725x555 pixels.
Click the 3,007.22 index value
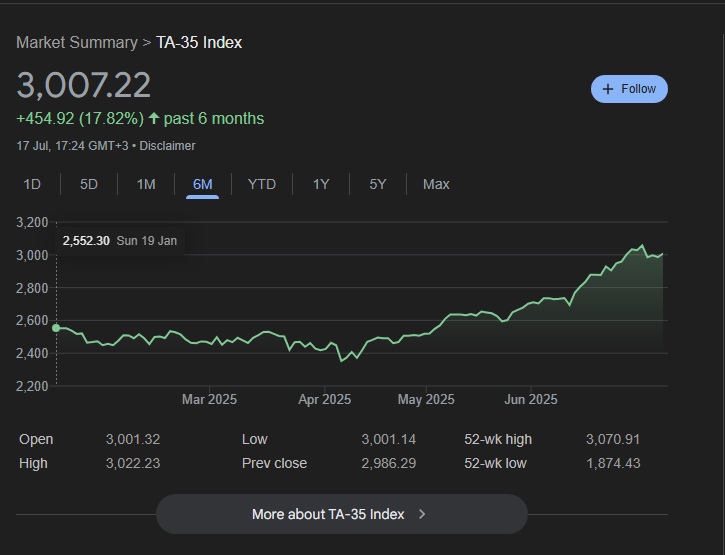click(84, 85)
